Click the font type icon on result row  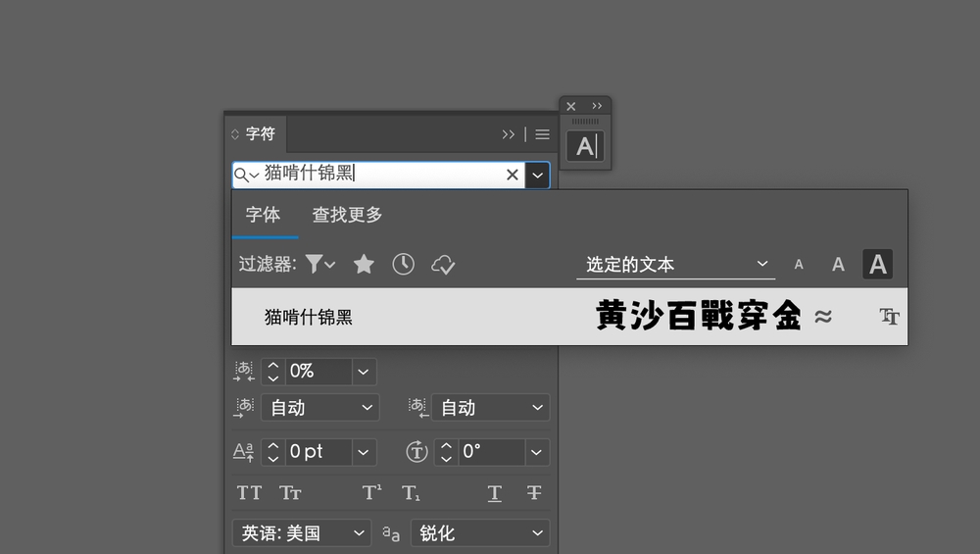(889, 317)
